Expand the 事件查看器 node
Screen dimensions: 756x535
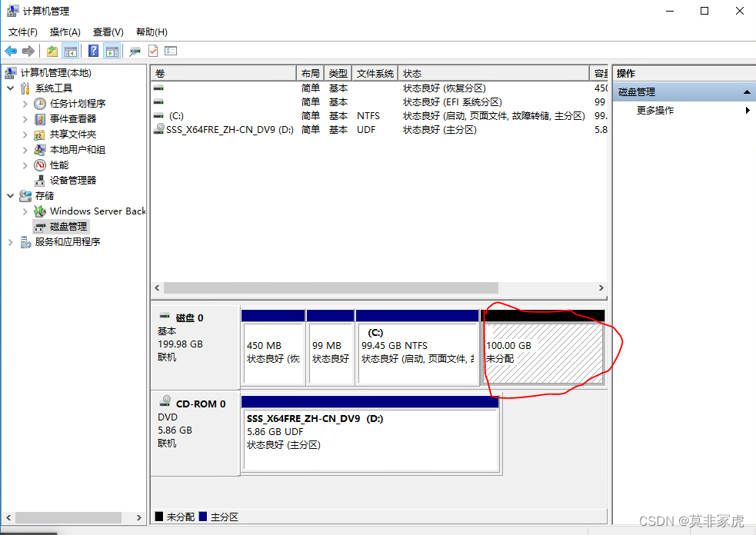click(x=25, y=119)
